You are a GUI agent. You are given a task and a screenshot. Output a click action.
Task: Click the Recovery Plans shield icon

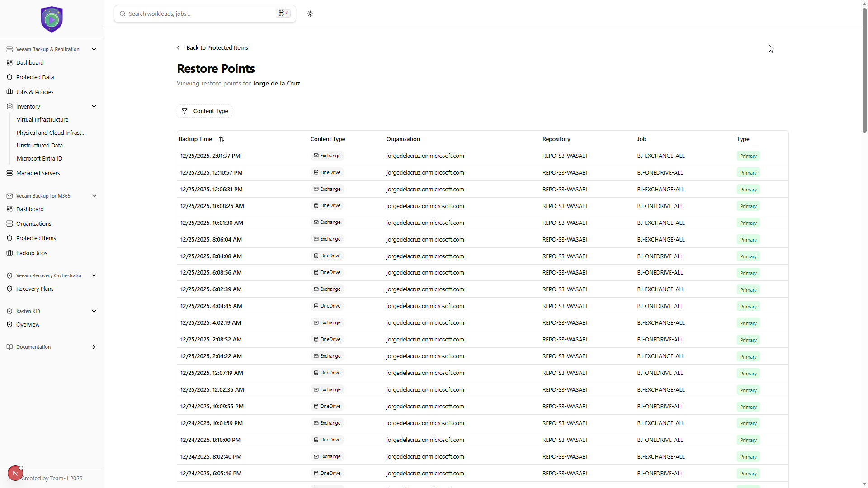tap(9, 289)
